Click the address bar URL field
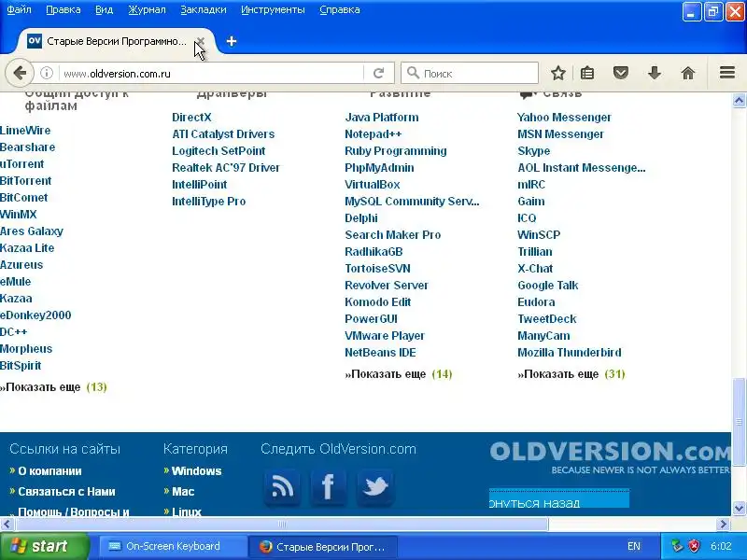This screenshot has width=747, height=560. (x=212, y=74)
